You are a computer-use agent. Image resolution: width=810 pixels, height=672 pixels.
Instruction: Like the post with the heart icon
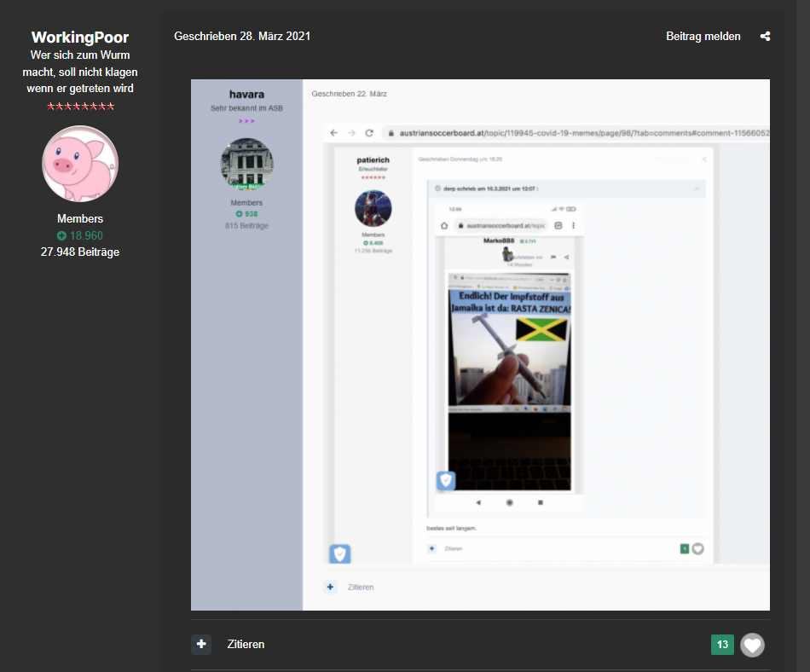point(752,645)
